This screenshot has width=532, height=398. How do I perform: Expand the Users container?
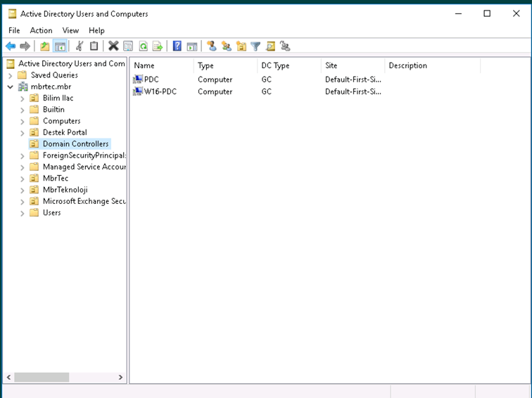(x=23, y=213)
